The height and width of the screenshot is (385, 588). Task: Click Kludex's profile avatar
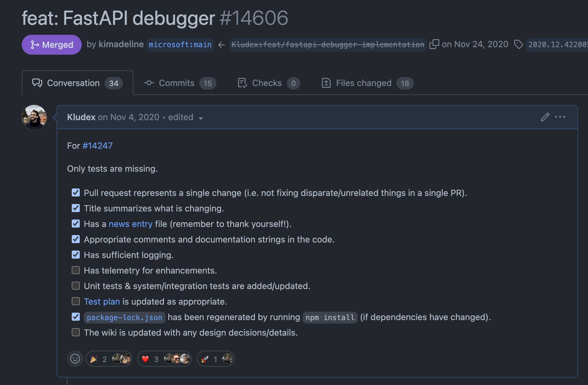pos(34,117)
